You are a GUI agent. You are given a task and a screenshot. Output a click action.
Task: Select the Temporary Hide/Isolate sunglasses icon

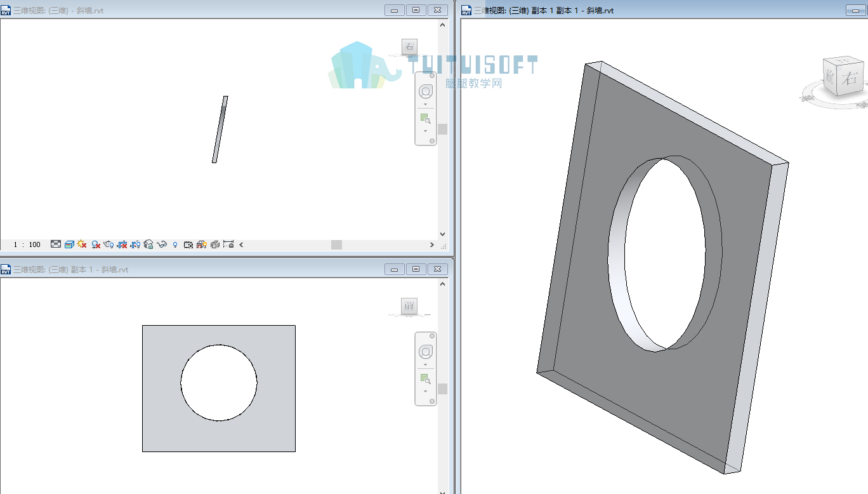(162, 244)
